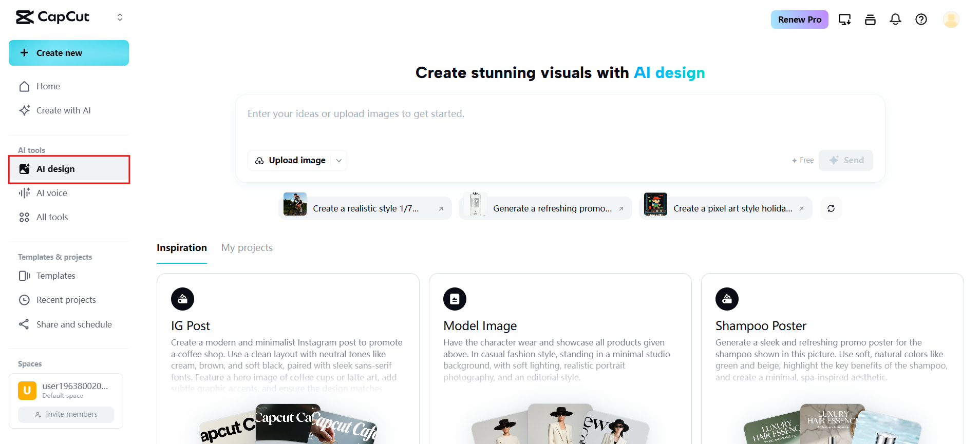Click the Shampoo Poster card round icon
The image size is (980, 444).
[727, 299]
